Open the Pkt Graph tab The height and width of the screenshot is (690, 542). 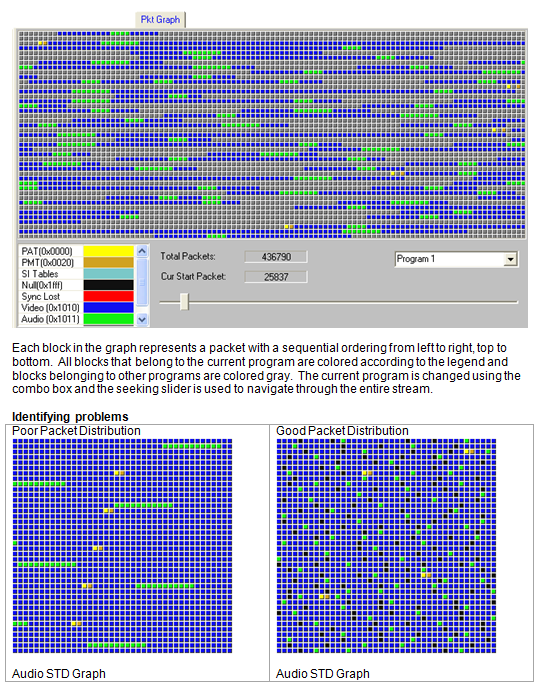pos(160,20)
